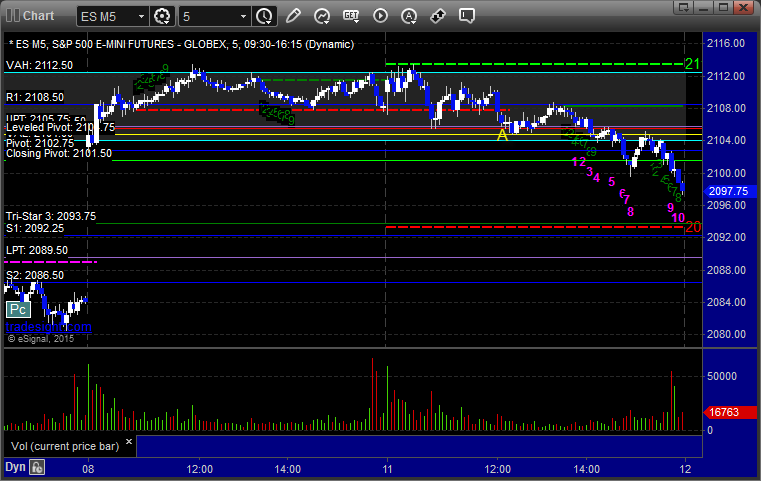Click the 2080.00 price axis label
761x481 pixels.
pos(726,334)
